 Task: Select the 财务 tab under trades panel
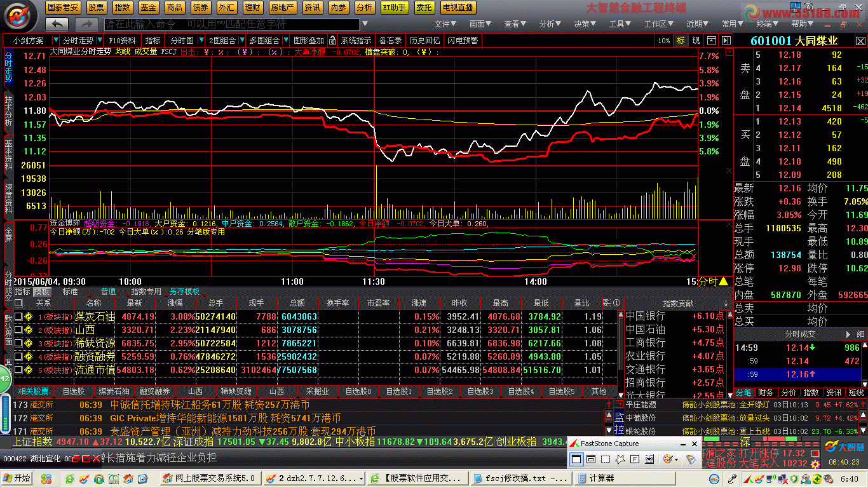[766, 393]
